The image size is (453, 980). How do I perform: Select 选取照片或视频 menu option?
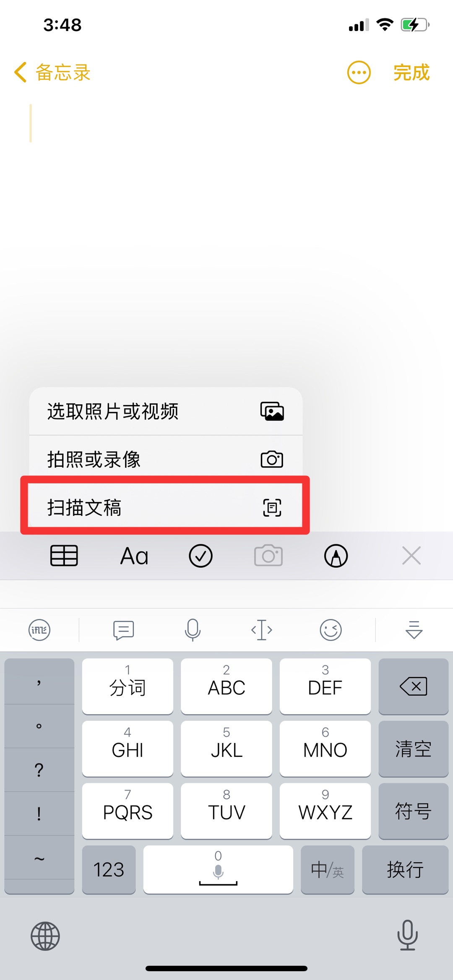click(166, 411)
